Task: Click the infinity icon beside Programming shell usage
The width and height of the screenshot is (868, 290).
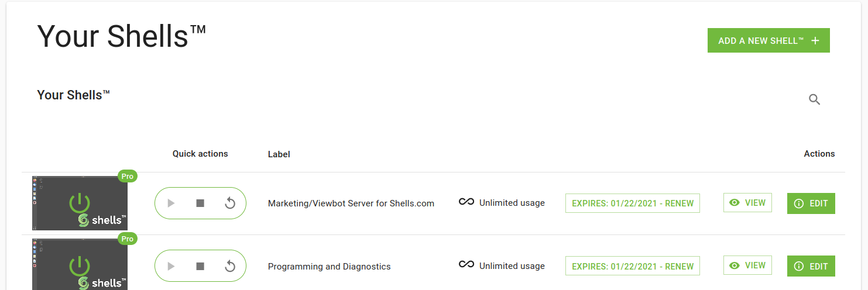Action: point(466,265)
